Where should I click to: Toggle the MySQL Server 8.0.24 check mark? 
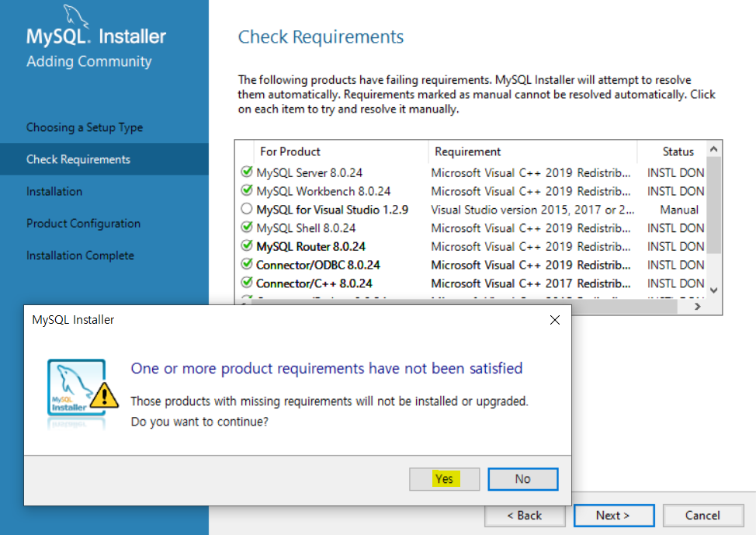(x=246, y=172)
